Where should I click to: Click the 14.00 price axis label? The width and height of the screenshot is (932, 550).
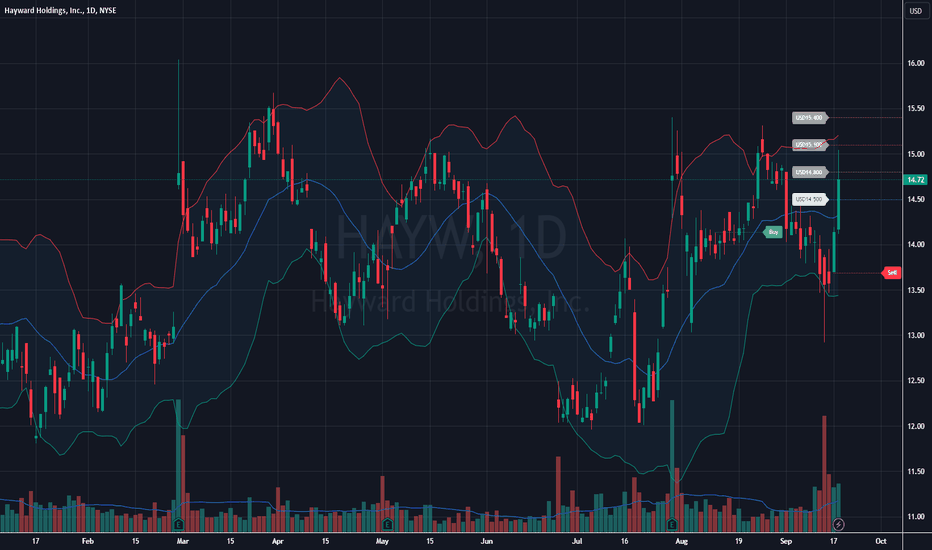click(915, 244)
